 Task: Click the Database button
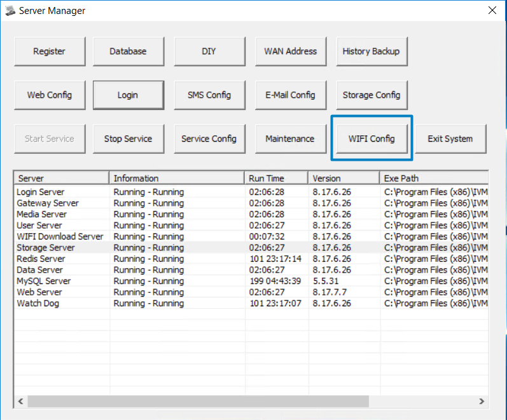(128, 51)
